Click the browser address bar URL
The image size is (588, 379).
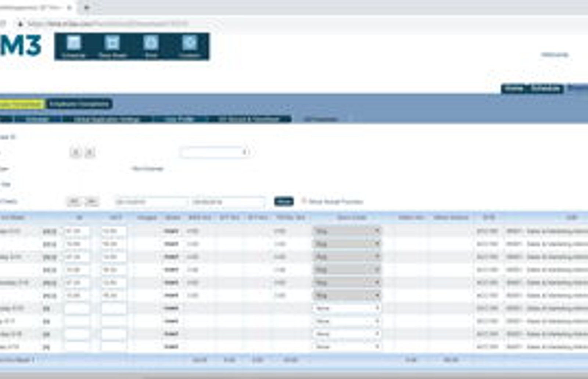108,24
